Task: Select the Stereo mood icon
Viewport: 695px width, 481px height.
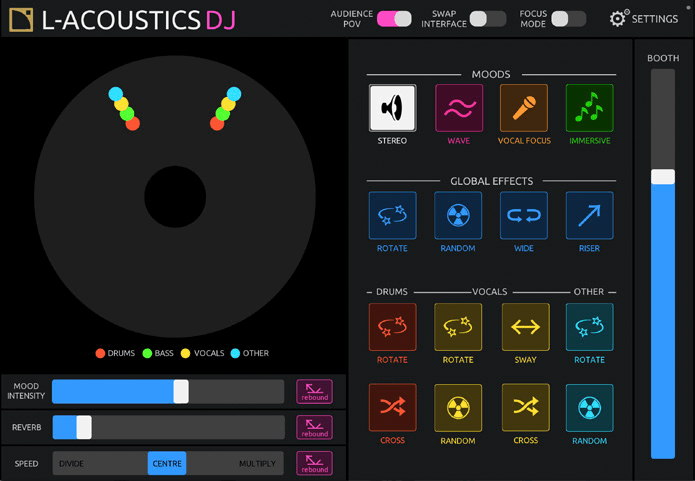Action: [x=392, y=108]
